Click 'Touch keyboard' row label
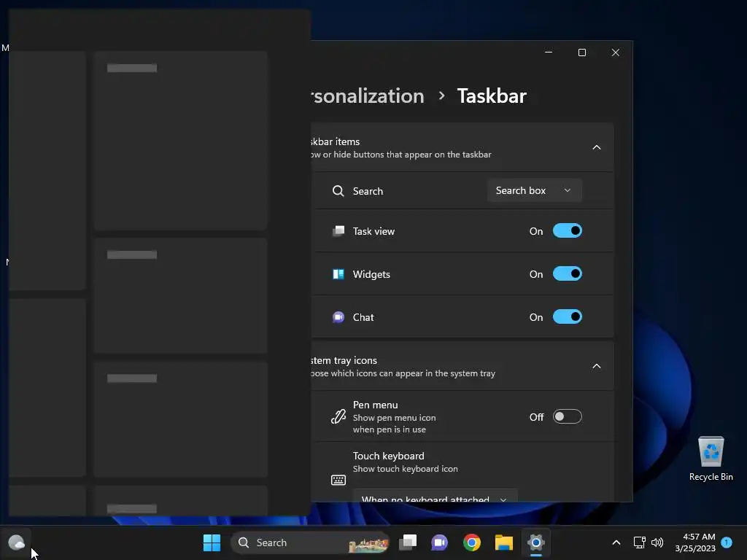 pyautogui.click(x=388, y=456)
